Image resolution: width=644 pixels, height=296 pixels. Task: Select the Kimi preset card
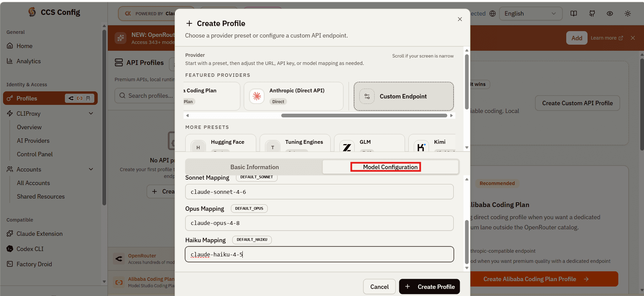click(x=432, y=143)
